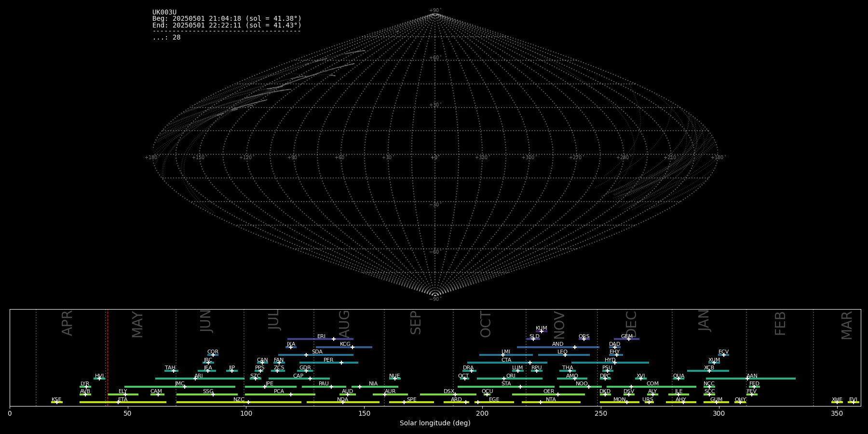Click the 150 tick on the x-axis

(364, 413)
